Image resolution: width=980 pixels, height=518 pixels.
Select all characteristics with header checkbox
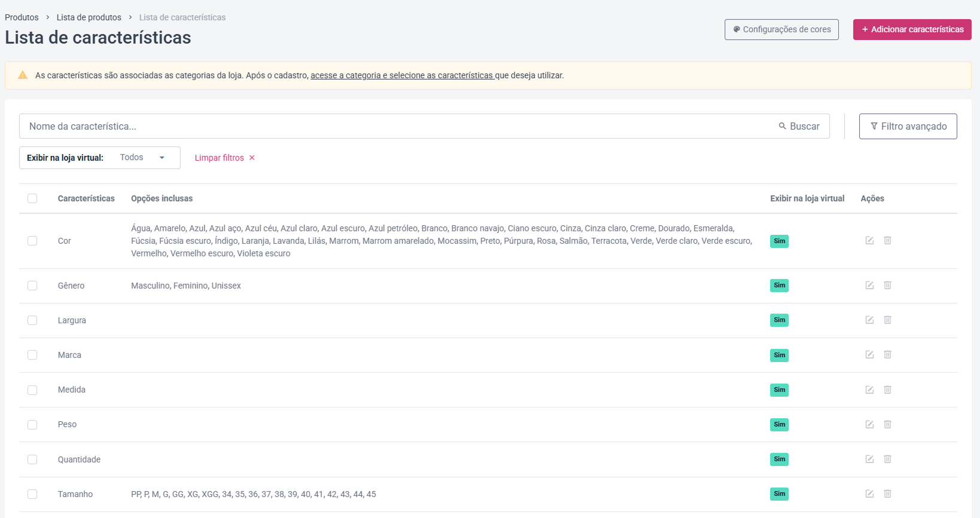[32, 198]
